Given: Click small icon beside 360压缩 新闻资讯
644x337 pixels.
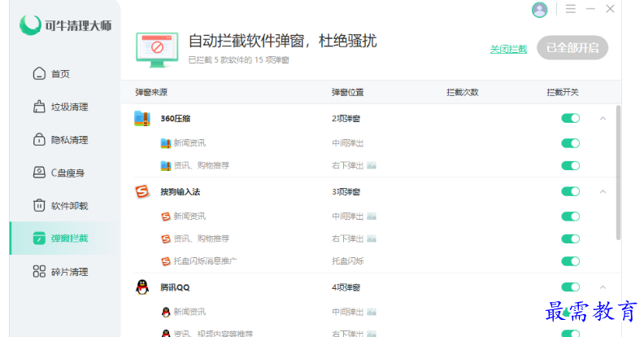Looking at the screenshot, I should [166, 143].
